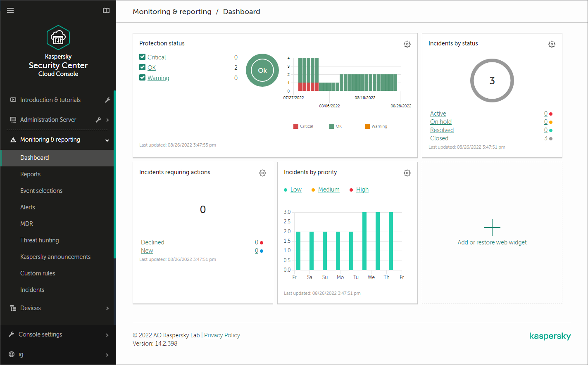Open Incidents by status widget settings gear
The height and width of the screenshot is (365, 588).
coord(552,44)
